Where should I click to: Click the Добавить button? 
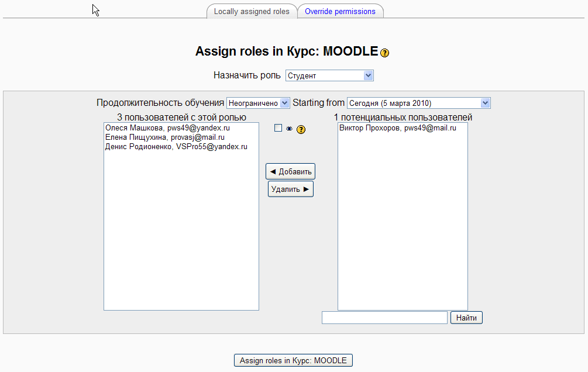(290, 171)
